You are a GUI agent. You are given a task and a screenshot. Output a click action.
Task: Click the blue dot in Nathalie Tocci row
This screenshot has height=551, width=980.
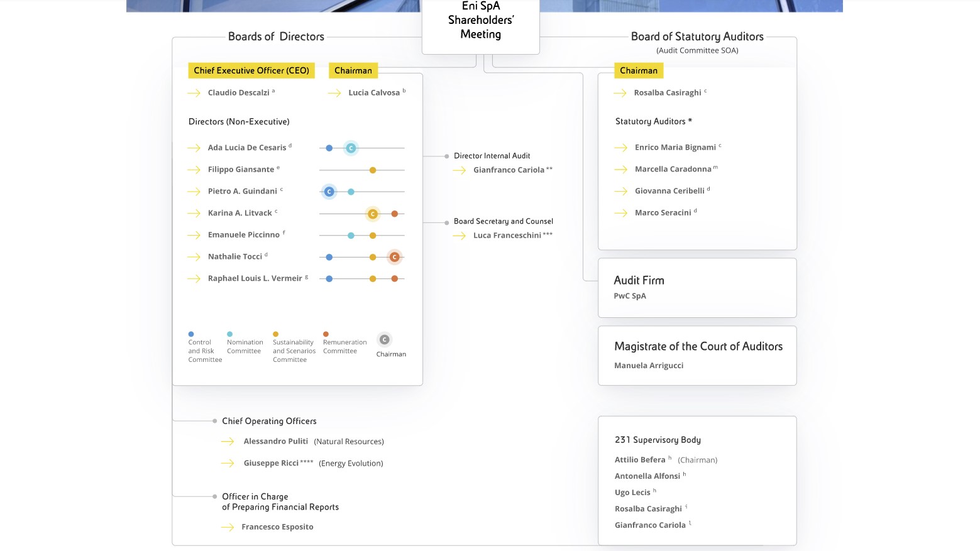click(329, 257)
